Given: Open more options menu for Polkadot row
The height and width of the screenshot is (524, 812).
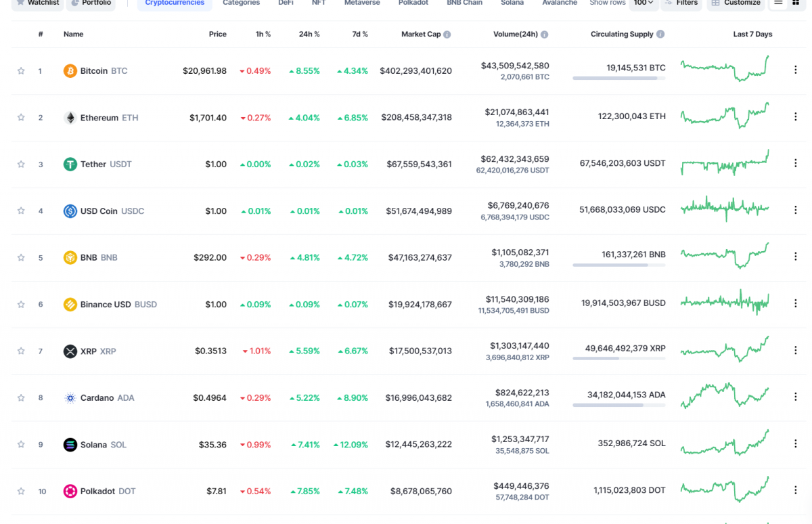Looking at the screenshot, I should point(796,490).
